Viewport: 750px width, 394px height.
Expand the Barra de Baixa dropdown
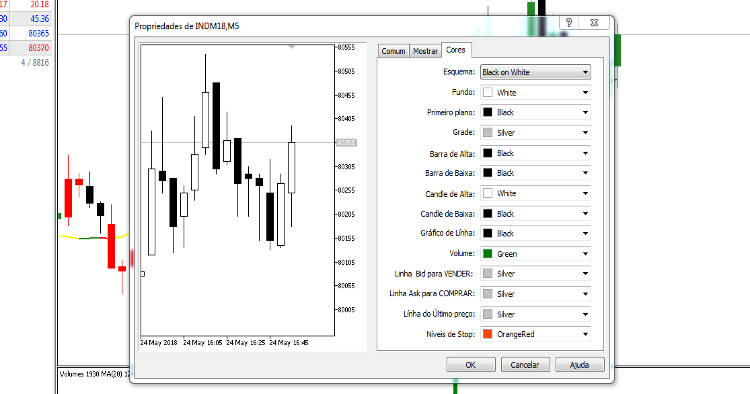point(535,173)
